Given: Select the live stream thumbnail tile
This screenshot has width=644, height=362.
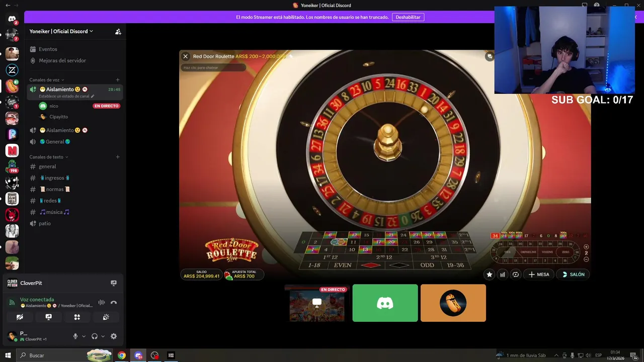Looking at the screenshot, I should (x=317, y=303).
